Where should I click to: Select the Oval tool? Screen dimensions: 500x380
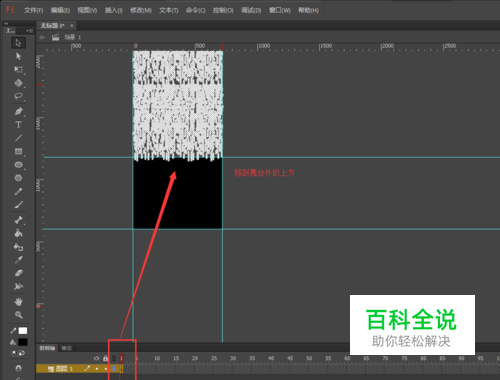pos(18,165)
